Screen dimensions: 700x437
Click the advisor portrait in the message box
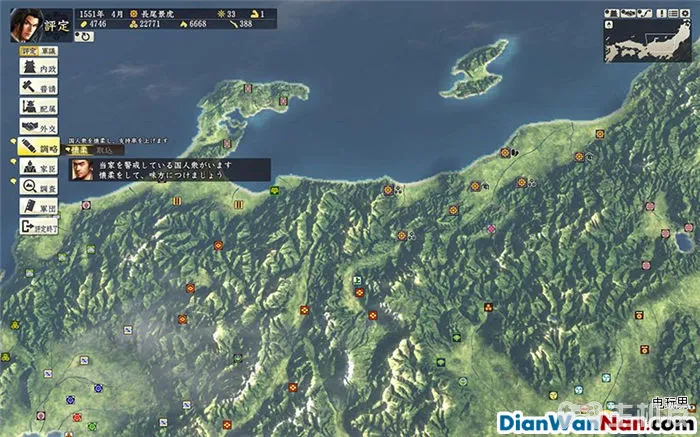click(83, 170)
